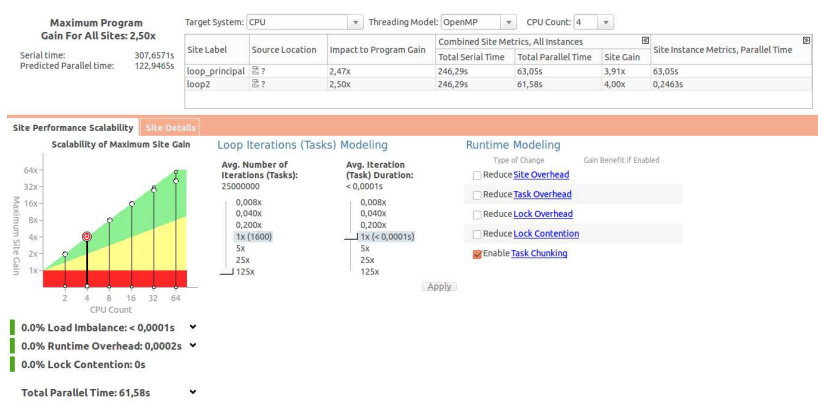Check the Reduce Lock Contention option
822x406 pixels.
[477, 234]
